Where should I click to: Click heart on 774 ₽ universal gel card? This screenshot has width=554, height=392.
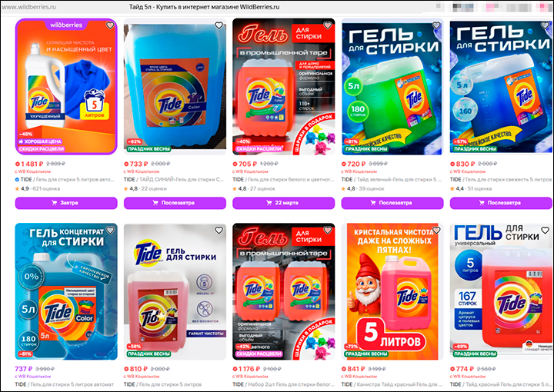545,231
